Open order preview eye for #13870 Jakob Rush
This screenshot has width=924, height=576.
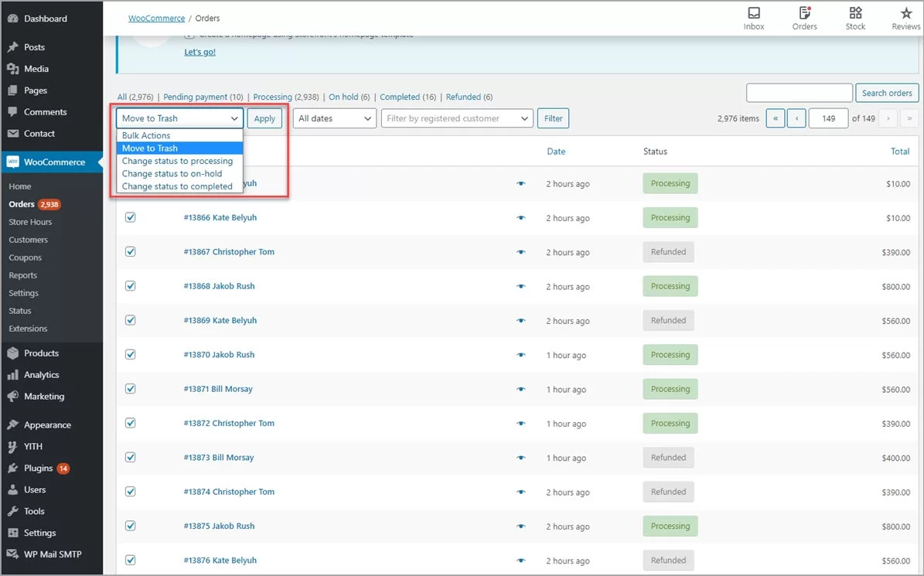(520, 354)
